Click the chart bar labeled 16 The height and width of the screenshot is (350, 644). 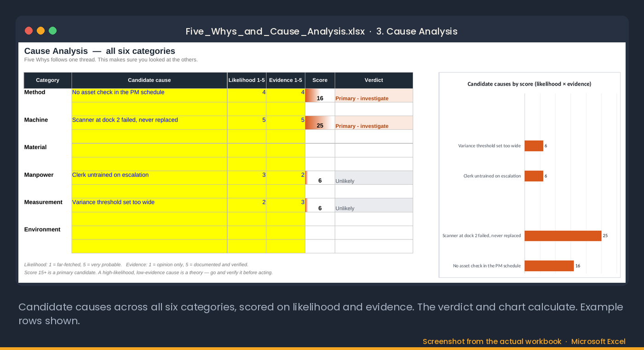[x=549, y=266]
